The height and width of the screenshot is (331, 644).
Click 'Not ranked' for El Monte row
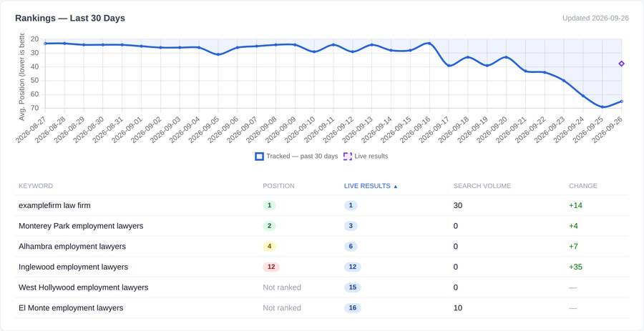click(x=282, y=308)
